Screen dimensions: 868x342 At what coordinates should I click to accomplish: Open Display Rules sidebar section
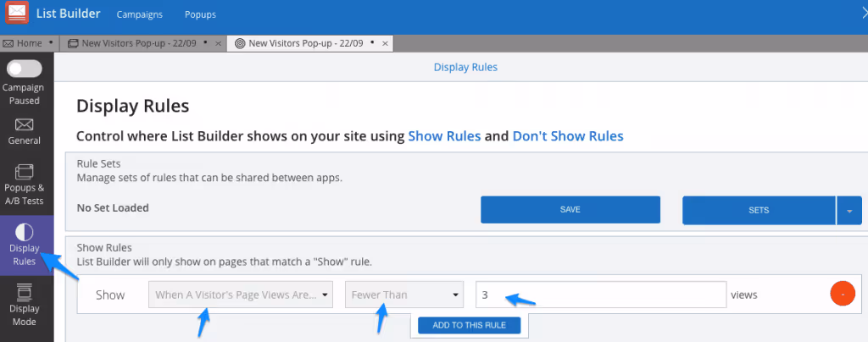coord(25,245)
